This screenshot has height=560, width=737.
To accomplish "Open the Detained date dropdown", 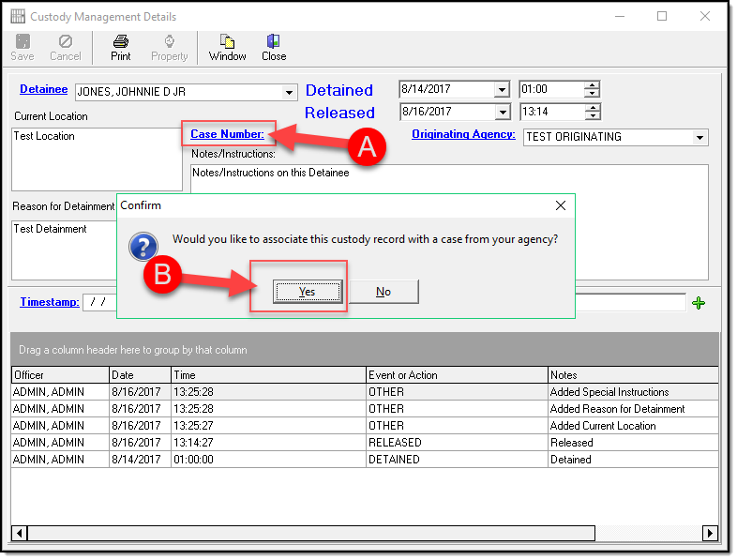I will (502, 90).
